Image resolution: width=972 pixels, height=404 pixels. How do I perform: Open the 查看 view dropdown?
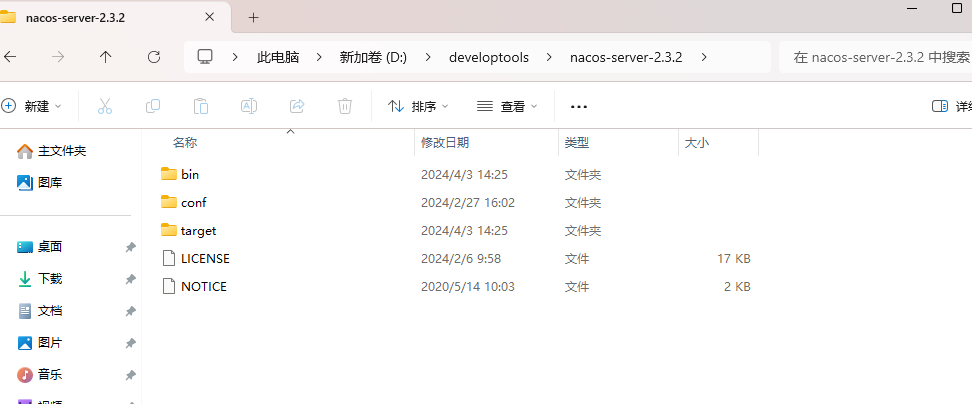click(507, 106)
